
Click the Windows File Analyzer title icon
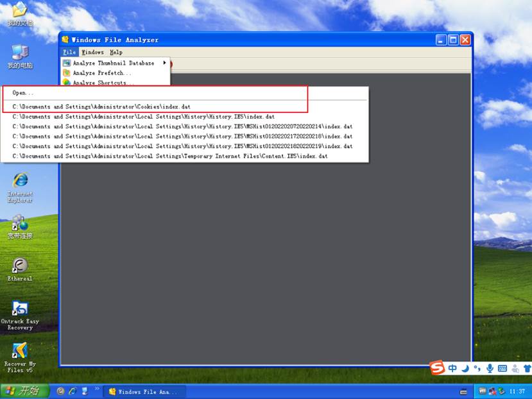click(x=65, y=40)
